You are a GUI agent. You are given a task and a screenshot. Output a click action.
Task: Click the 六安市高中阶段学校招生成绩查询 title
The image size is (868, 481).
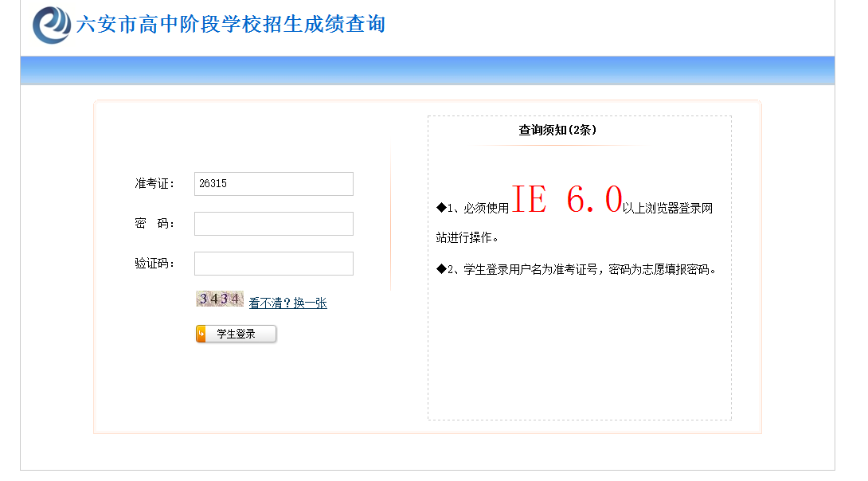click(231, 25)
